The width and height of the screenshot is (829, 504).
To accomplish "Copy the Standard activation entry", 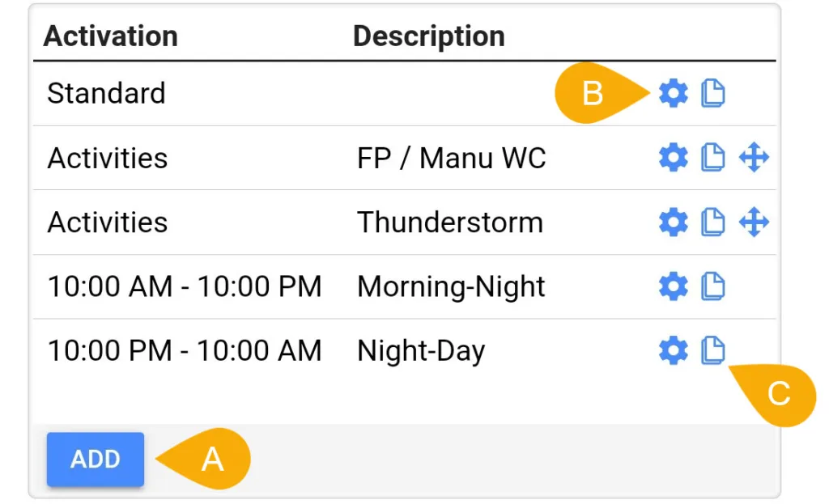I will tap(712, 94).
